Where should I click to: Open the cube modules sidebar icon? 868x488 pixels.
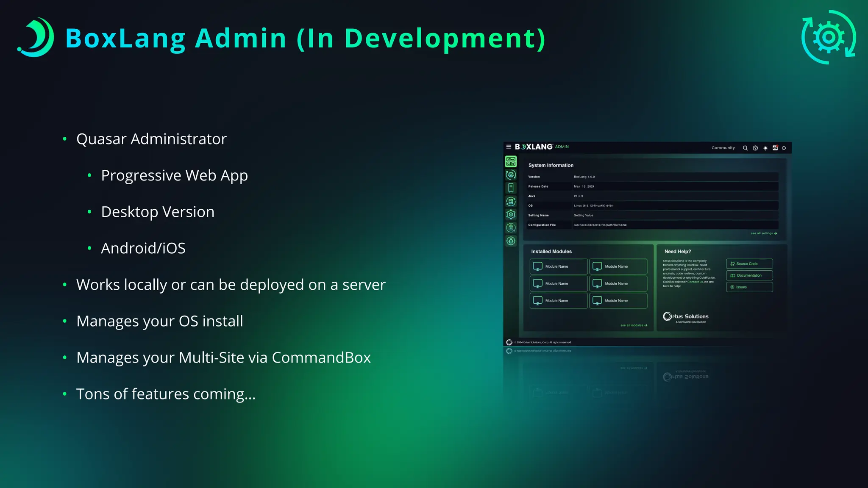click(x=511, y=214)
